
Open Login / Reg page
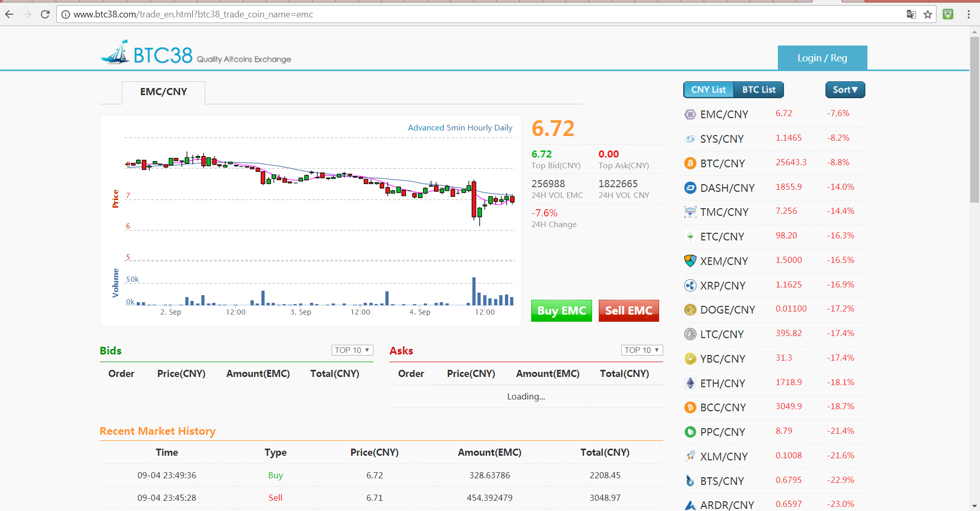(x=822, y=58)
